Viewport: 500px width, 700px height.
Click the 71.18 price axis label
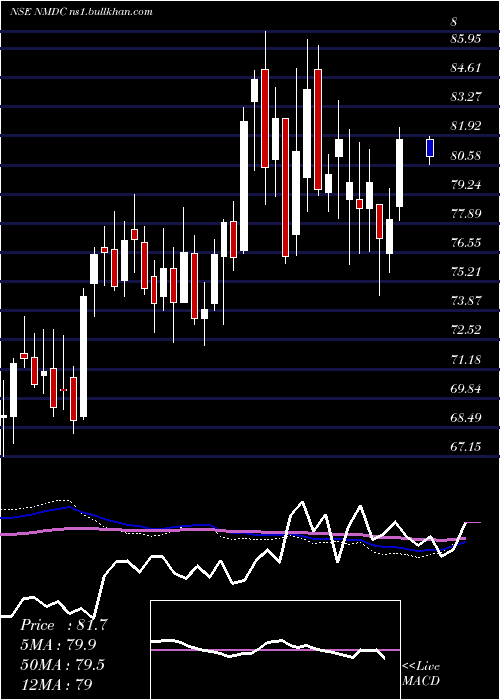466,360
